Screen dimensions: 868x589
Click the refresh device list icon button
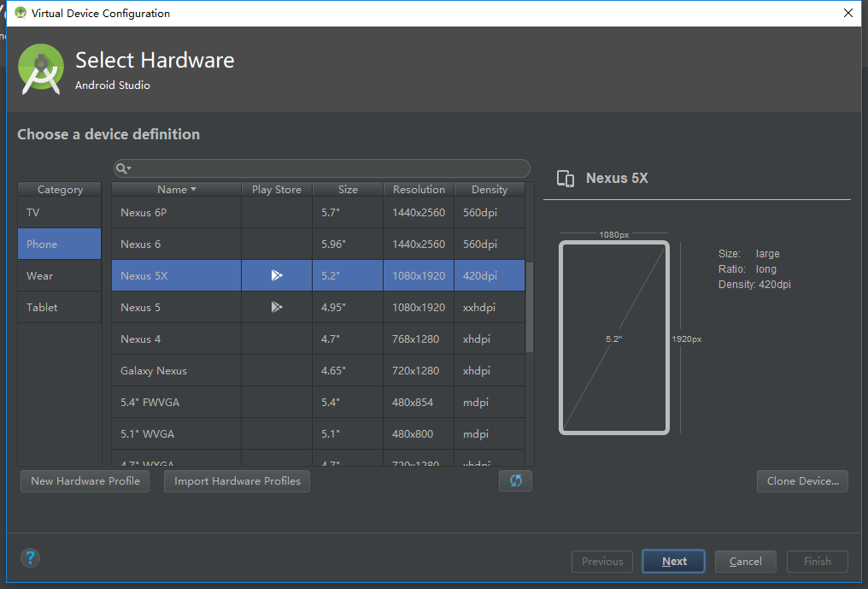coord(515,480)
